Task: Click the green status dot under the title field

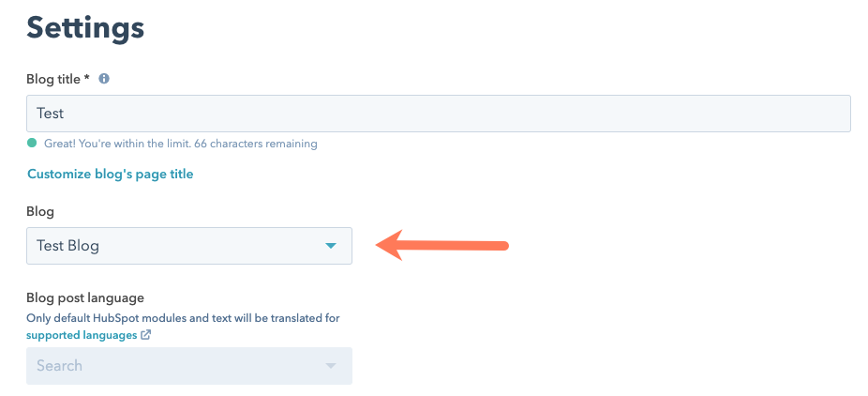Action: click(32, 143)
